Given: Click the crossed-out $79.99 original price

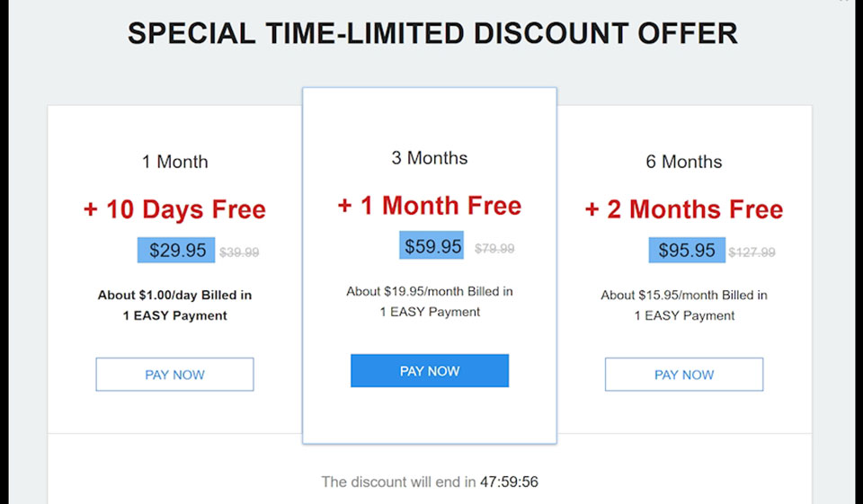Looking at the screenshot, I should pos(494,248).
